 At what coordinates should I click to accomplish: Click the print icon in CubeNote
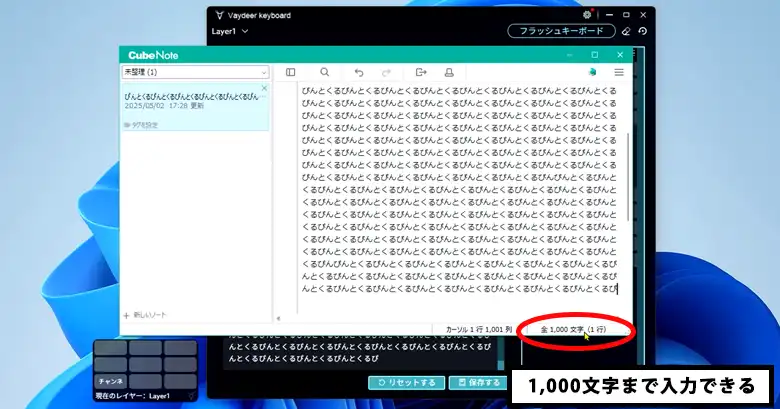[449, 73]
